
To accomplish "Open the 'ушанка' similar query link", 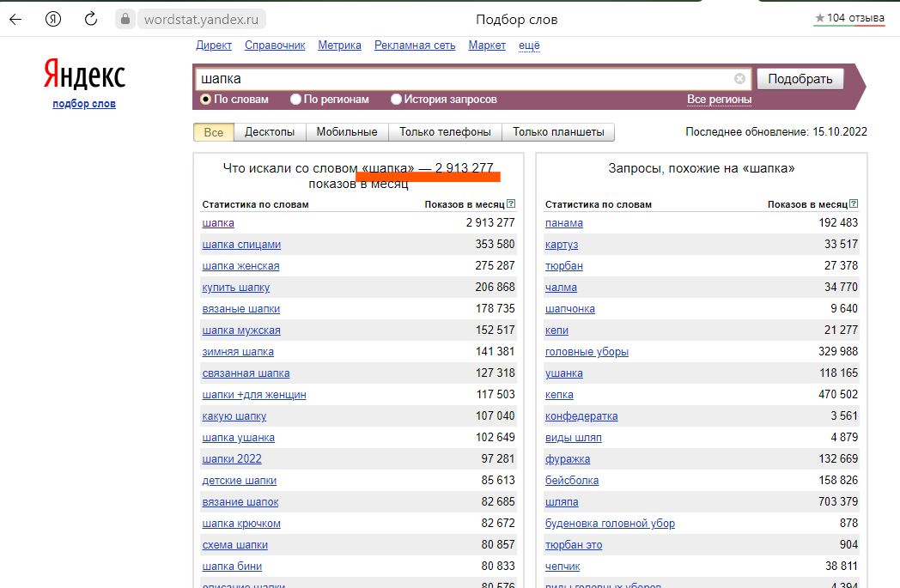I will (x=564, y=373).
